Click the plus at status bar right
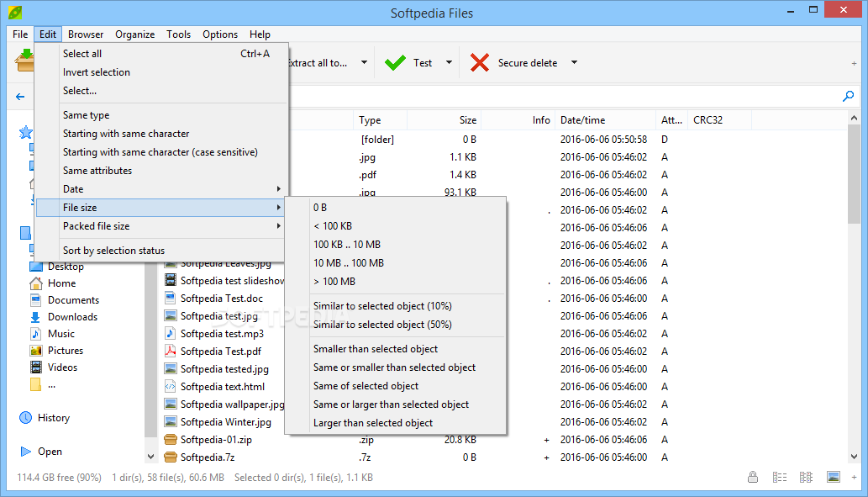Viewport: 868px width, 497px height. (854, 477)
